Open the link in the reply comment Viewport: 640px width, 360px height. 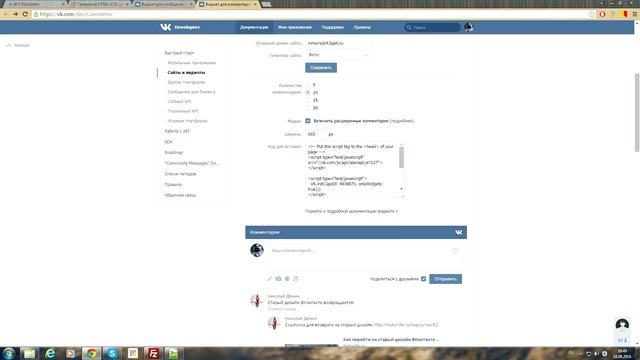pos(406,325)
